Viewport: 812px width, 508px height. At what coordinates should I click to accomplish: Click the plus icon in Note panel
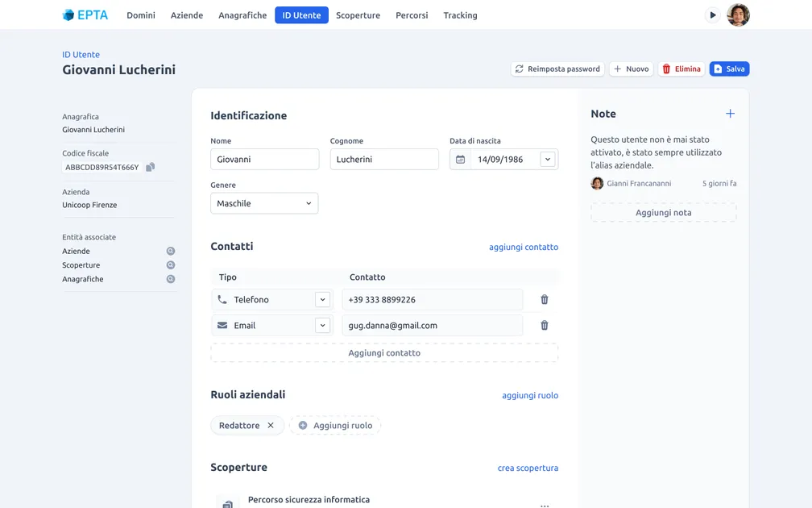coord(730,115)
